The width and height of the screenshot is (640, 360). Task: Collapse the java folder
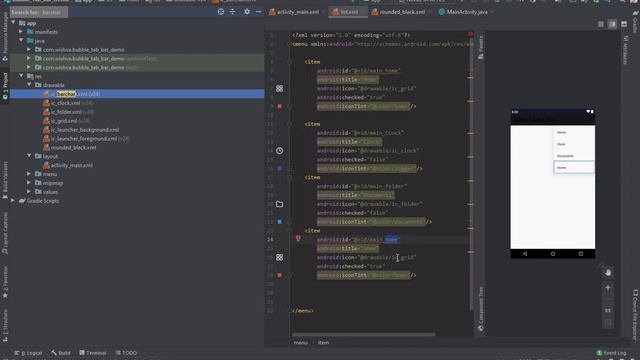[x=21, y=40]
